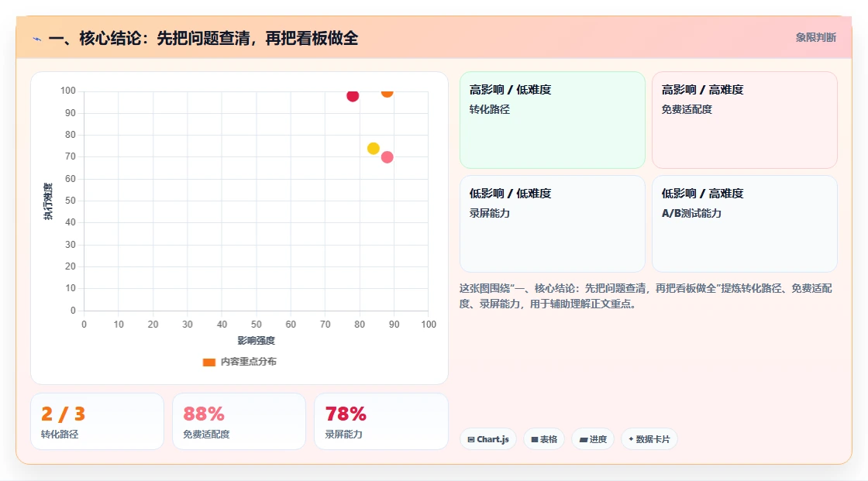
Task: Open the 88% 免费适配度 stat card
Action: coord(239,421)
